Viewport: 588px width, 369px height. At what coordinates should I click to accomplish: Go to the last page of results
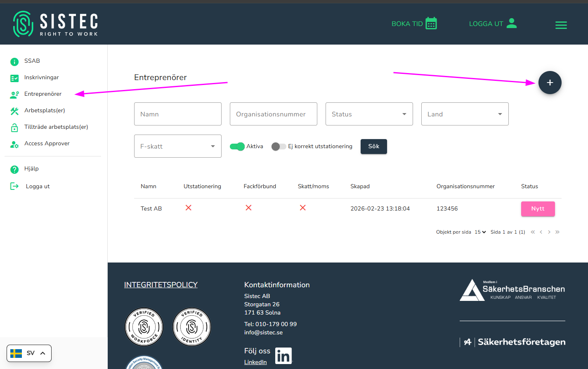[557, 232]
